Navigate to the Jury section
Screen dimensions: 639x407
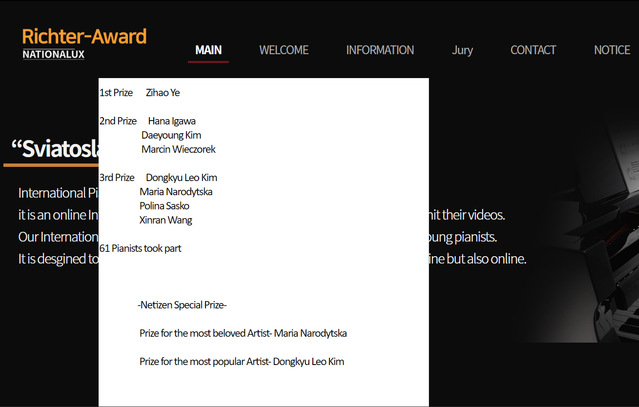point(462,50)
